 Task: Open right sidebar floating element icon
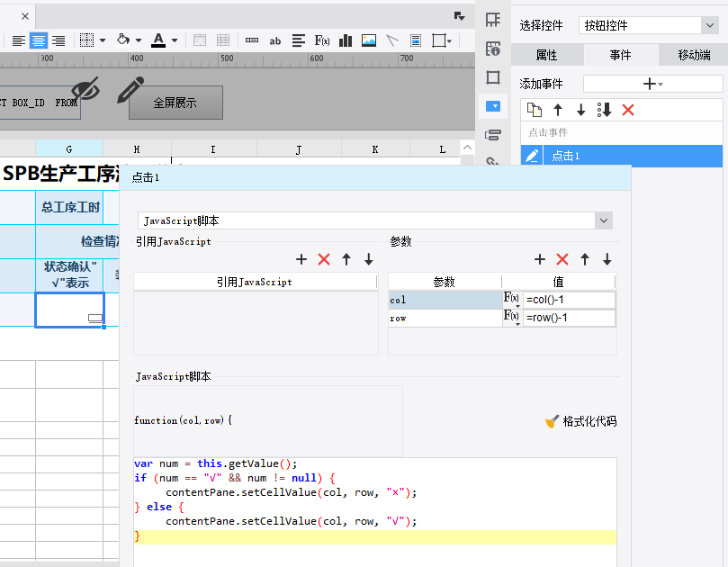tap(492, 77)
